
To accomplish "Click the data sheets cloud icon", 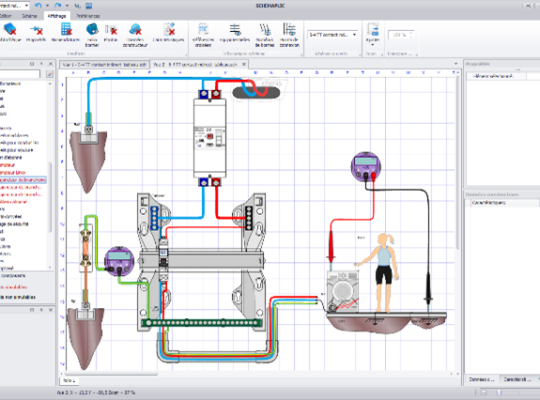I will click(x=135, y=29).
